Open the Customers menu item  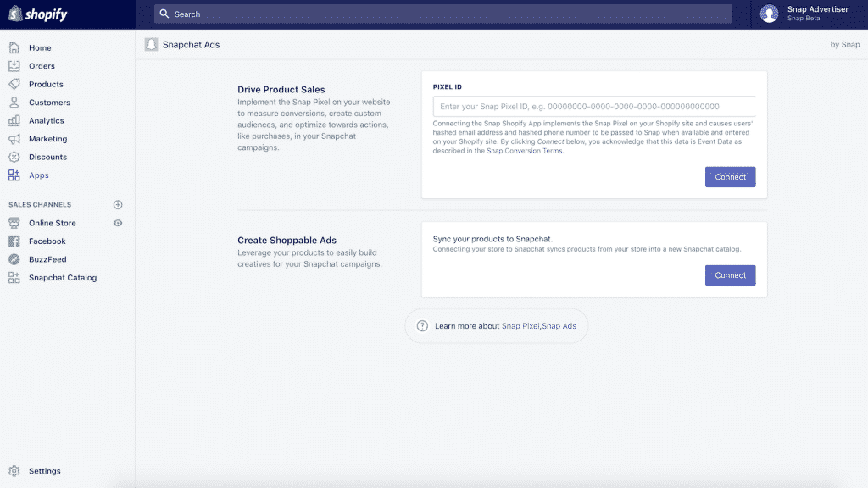[49, 103]
